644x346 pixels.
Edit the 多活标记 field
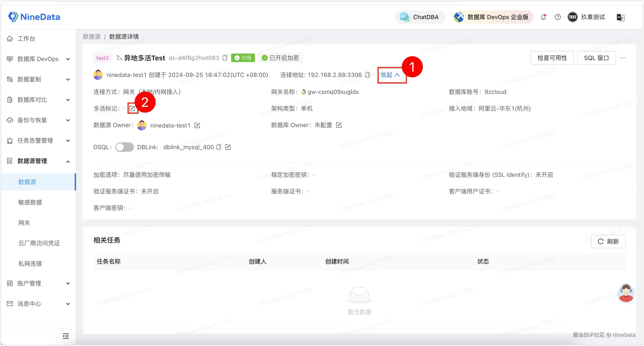click(x=132, y=108)
